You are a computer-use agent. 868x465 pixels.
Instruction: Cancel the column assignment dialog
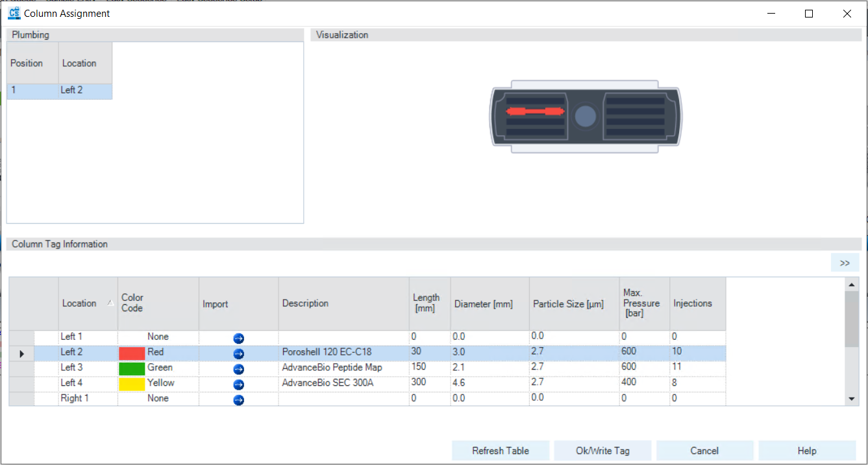pyautogui.click(x=704, y=451)
